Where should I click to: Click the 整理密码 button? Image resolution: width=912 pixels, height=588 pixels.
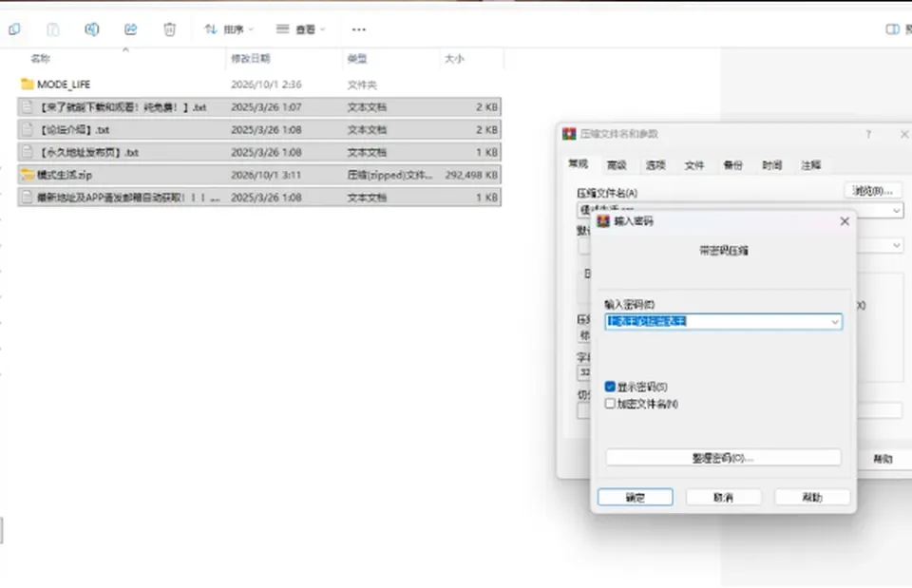point(724,458)
